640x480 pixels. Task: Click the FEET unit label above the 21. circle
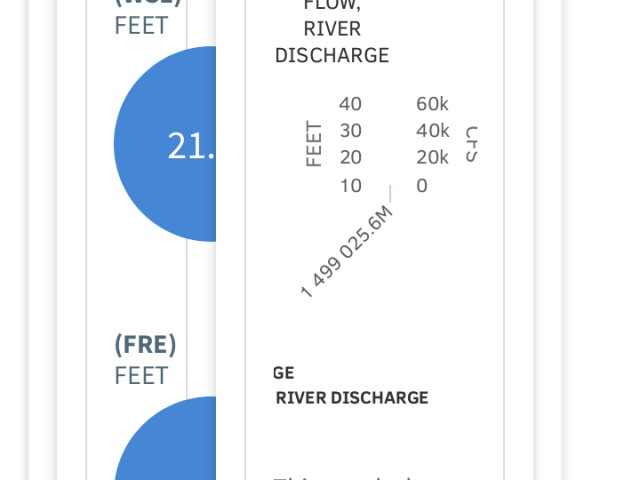click(x=141, y=26)
